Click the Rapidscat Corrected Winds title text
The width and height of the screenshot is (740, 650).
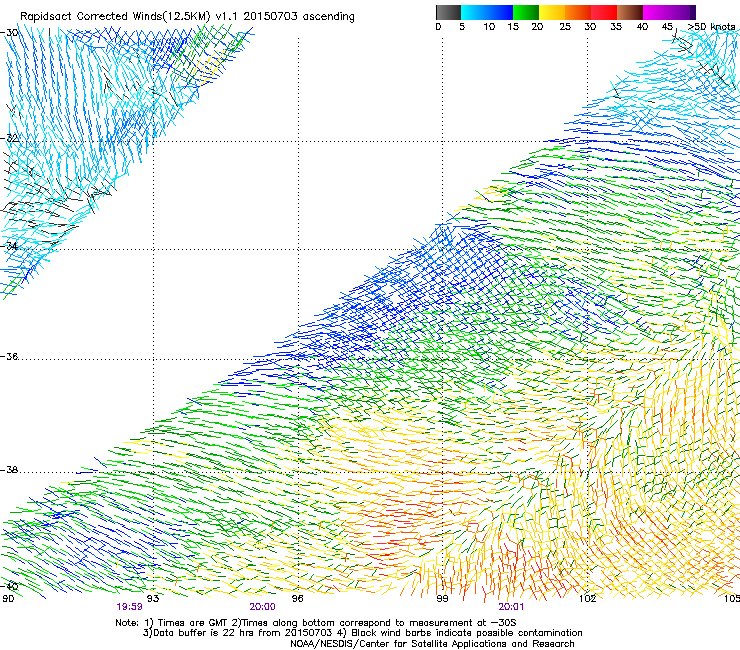(187, 16)
